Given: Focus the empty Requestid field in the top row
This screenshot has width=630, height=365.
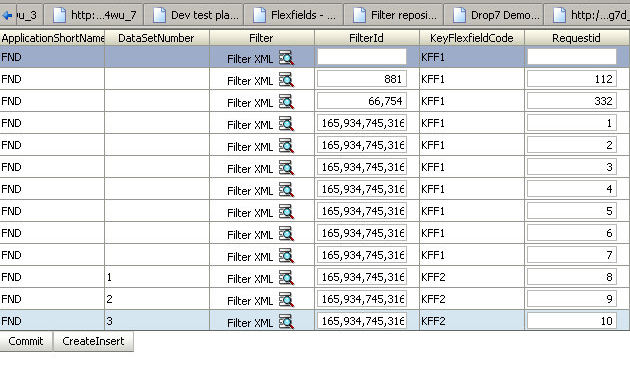Looking at the screenshot, I should tap(572, 57).
